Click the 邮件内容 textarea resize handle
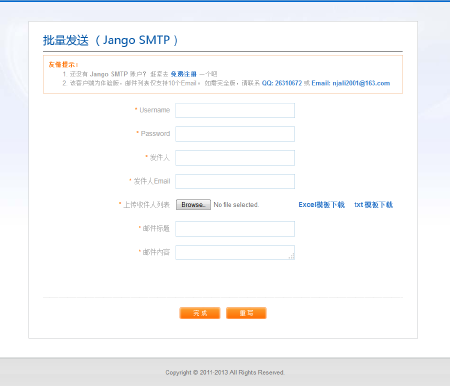Screen dimensions: 450x386 click(292, 256)
